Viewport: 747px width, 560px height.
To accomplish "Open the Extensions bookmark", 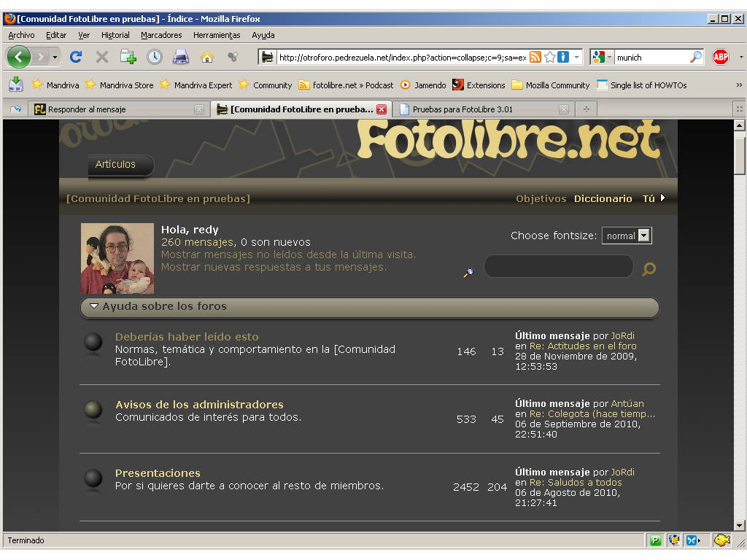I will pyautogui.click(x=479, y=85).
